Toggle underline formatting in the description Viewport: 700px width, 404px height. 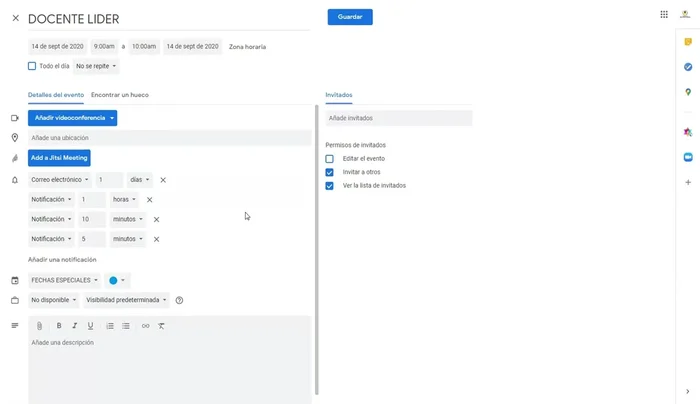[90, 326]
